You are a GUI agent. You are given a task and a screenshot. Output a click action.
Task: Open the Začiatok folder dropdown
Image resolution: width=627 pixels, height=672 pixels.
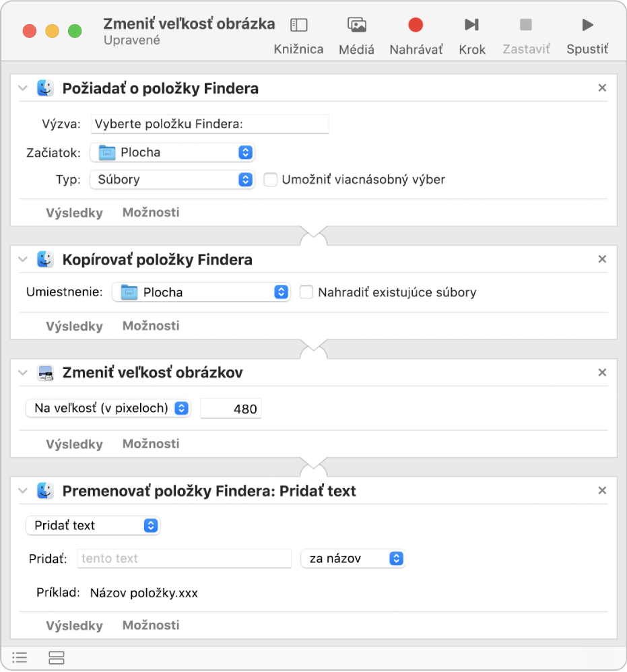click(172, 153)
